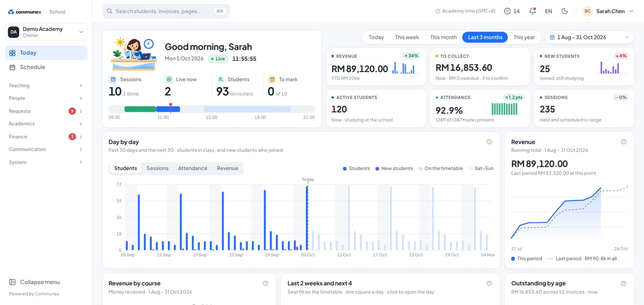Screen dimensions: 644x305
Task: Select the Today range tab
Action: point(376,37)
